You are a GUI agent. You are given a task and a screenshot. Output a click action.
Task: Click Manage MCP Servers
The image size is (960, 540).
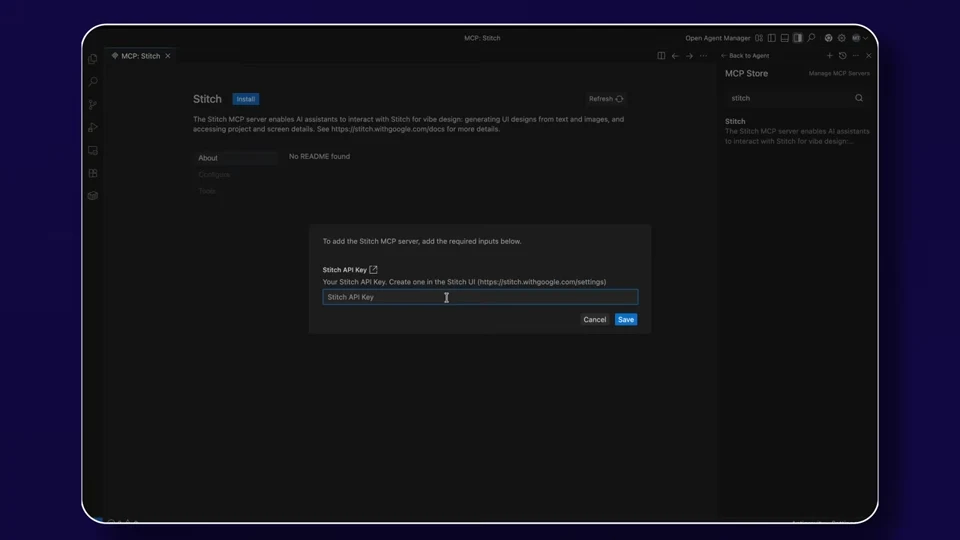tap(839, 73)
